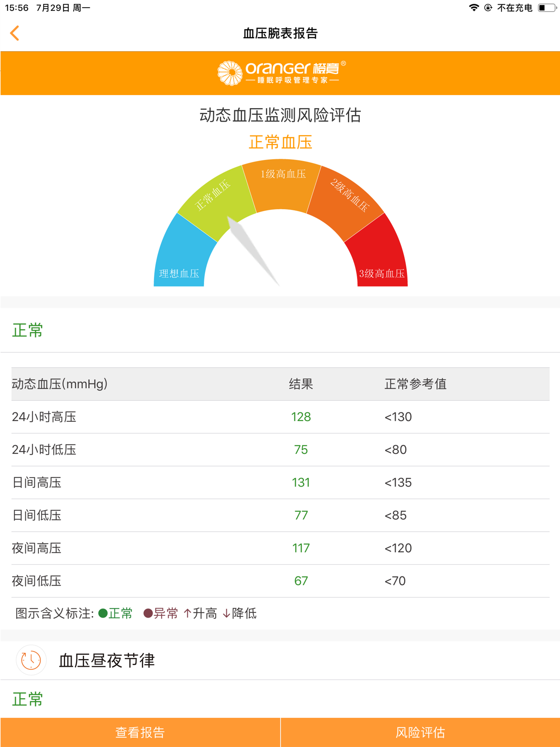The height and width of the screenshot is (747, 560).
Task: Tap the 不在充电 status text
Action: pos(514,8)
